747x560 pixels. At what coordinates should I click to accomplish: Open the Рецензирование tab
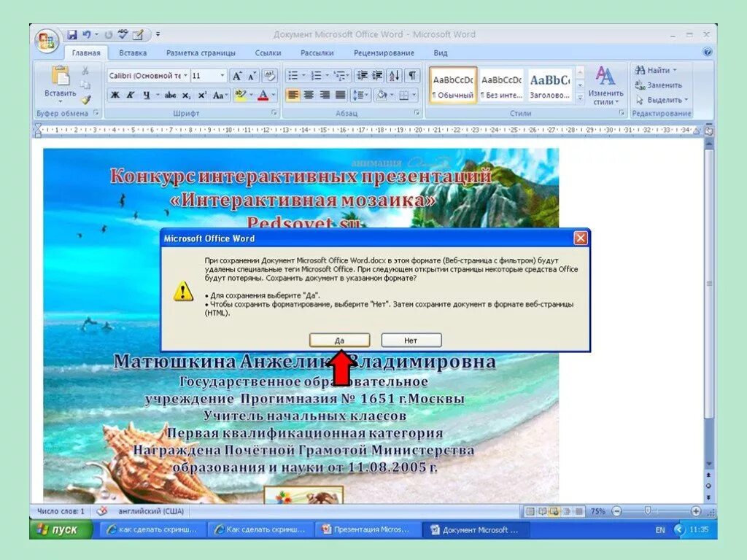point(384,52)
